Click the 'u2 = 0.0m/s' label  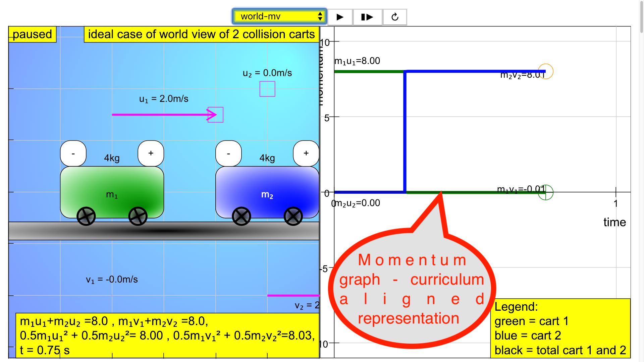(267, 73)
